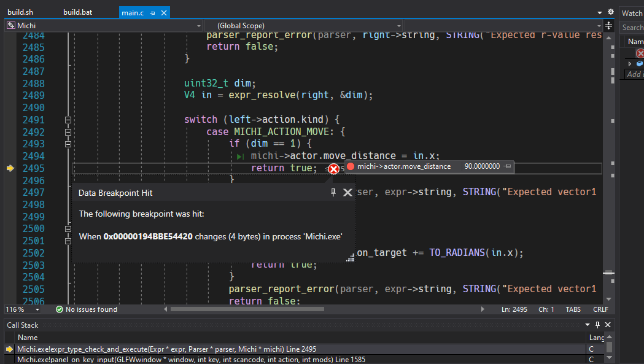Pin the main.c tab
This screenshot has width=644, height=364.
point(152,13)
